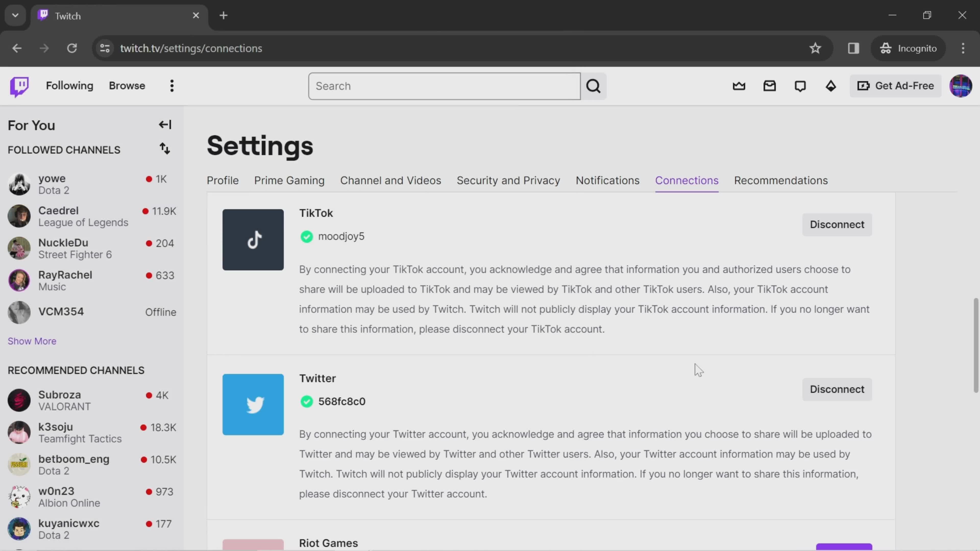Open Prime Gaming loot crown icon
980x551 pixels.
pos(739,86)
